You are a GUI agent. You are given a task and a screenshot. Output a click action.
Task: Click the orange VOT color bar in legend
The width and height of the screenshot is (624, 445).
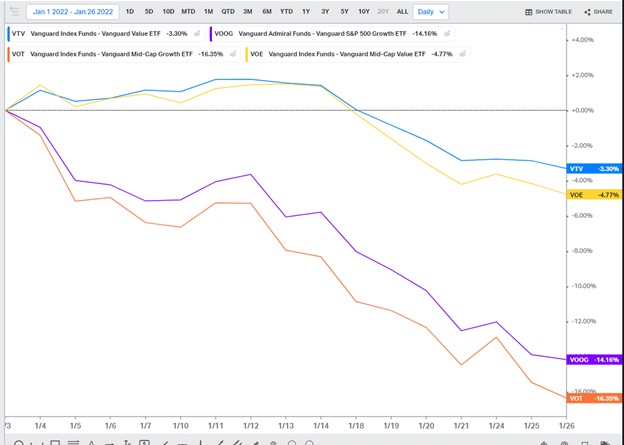pyautogui.click(x=9, y=54)
